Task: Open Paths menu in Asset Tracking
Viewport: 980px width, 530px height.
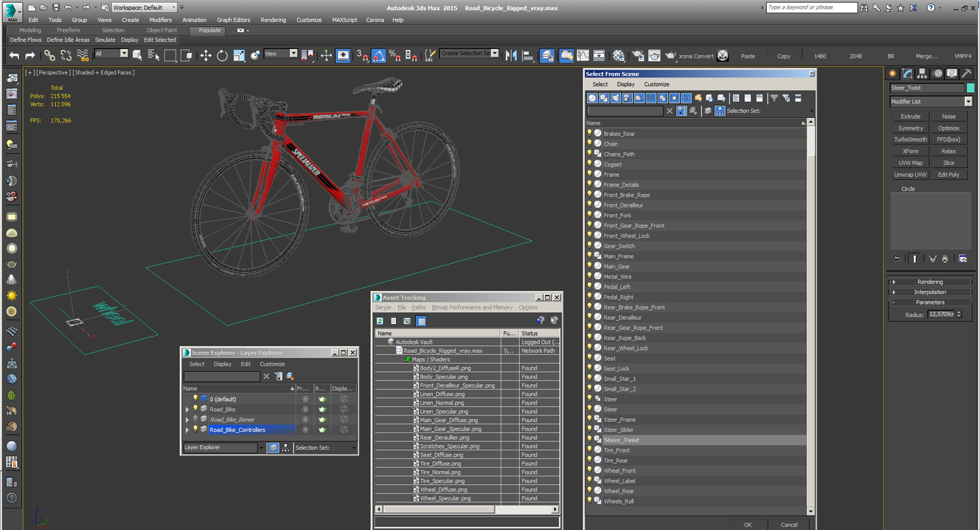Action: pos(418,307)
